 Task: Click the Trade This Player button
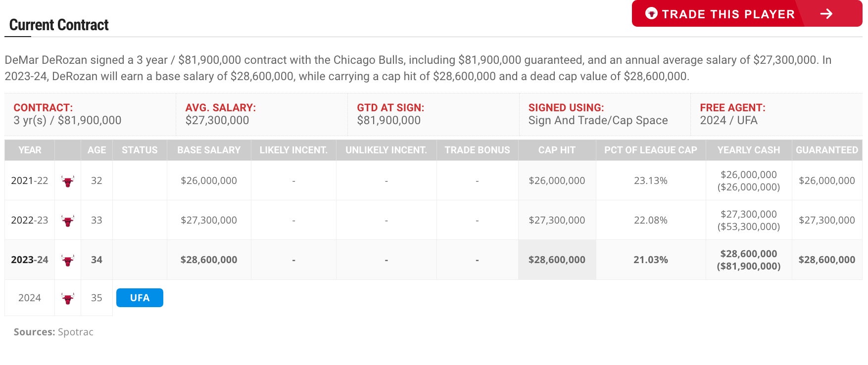tap(727, 14)
